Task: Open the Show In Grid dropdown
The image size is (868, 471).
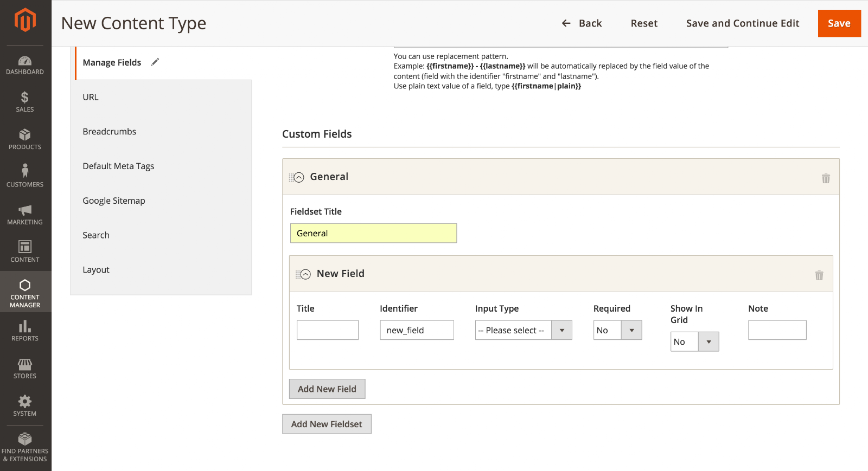Action: [695, 341]
